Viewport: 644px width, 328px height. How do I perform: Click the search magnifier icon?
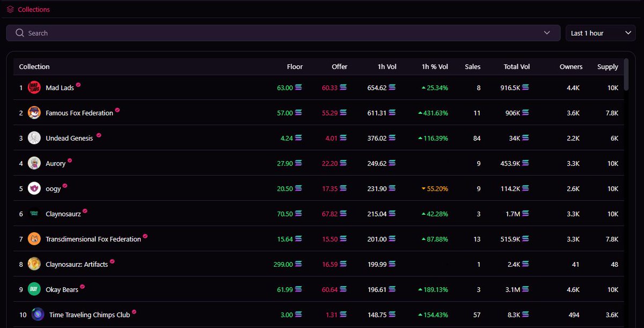20,33
